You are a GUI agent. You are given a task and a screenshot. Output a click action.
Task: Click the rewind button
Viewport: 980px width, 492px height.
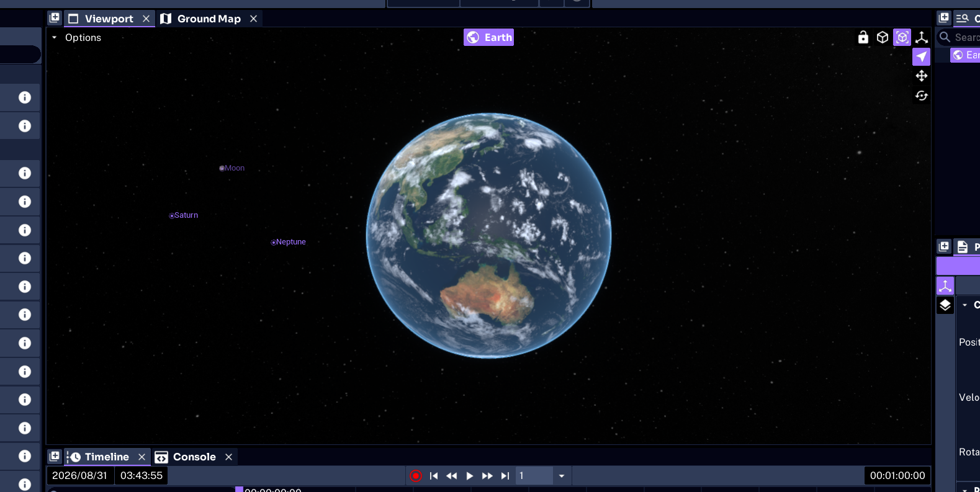pos(452,476)
